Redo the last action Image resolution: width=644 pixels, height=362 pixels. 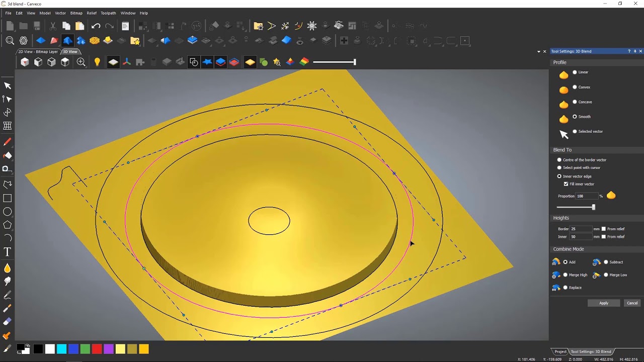(x=109, y=26)
